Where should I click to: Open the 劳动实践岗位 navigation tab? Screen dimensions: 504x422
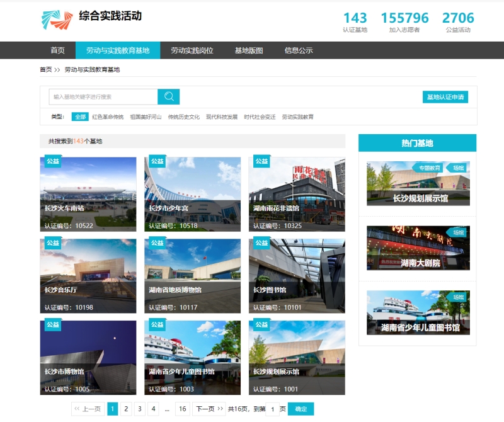(192, 50)
